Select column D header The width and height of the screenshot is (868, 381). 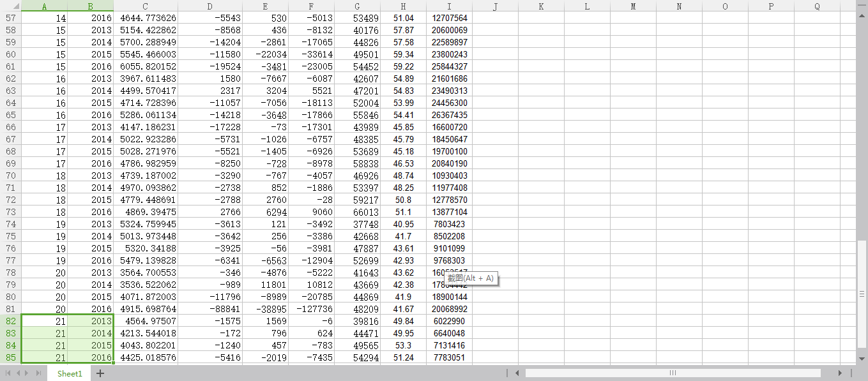tap(210, 6)
